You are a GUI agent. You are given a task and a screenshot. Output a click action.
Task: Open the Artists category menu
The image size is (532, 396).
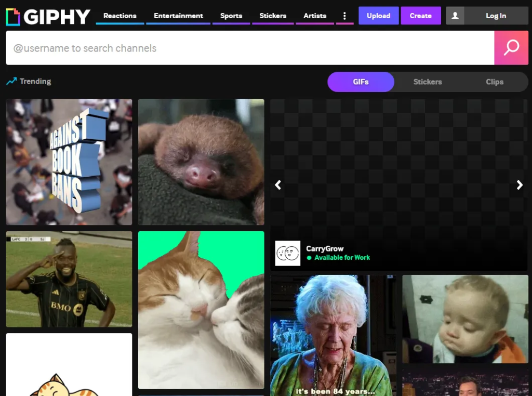point(315,16)
